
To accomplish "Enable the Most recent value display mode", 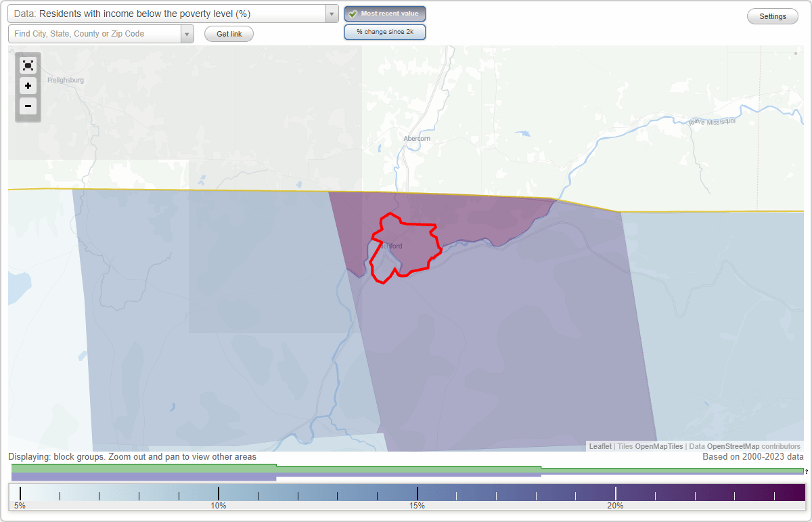I will pos(384,13).
